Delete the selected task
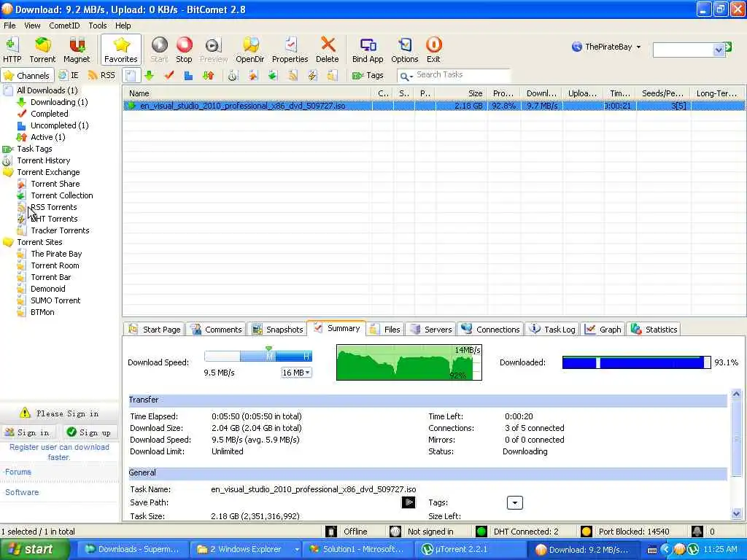 tap(328, 50)
